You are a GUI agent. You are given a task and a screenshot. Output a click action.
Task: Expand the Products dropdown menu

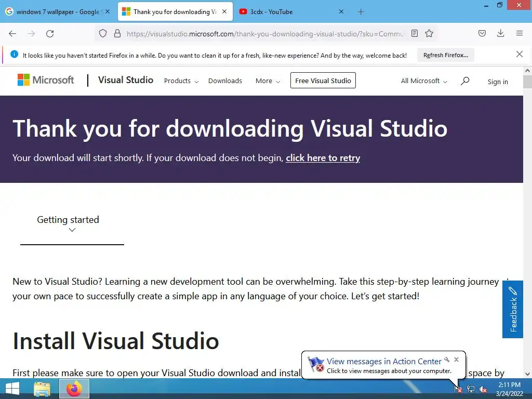coord(181,81)
